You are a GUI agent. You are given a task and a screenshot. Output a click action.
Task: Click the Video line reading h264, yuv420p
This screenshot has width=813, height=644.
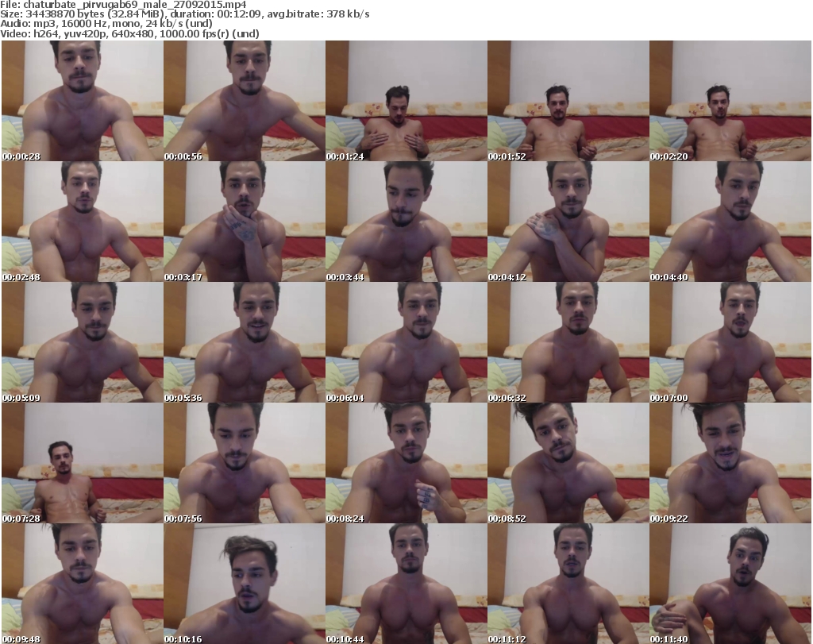129,33
